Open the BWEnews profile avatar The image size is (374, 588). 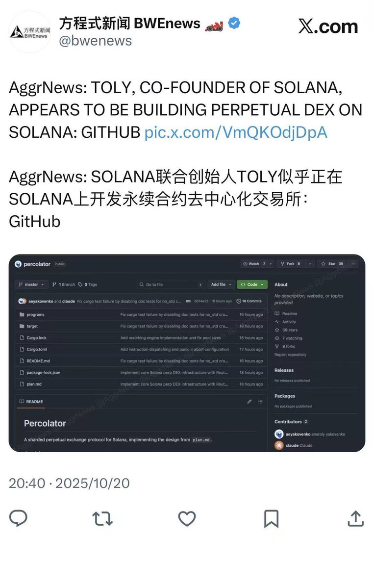[x=30, y=32]
